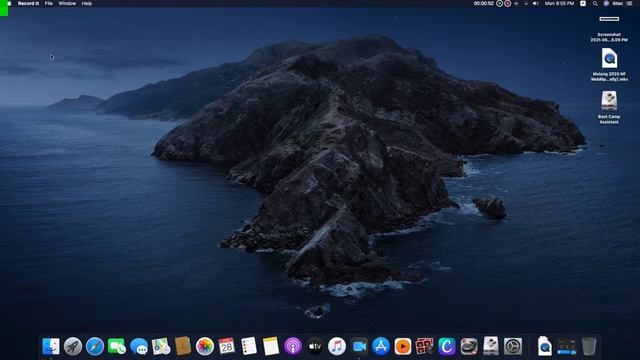Open the minimized window thumbnail in Dock
Image resolution: width=640 pixels, height=360 pixels.
click(x=567, y=347)
